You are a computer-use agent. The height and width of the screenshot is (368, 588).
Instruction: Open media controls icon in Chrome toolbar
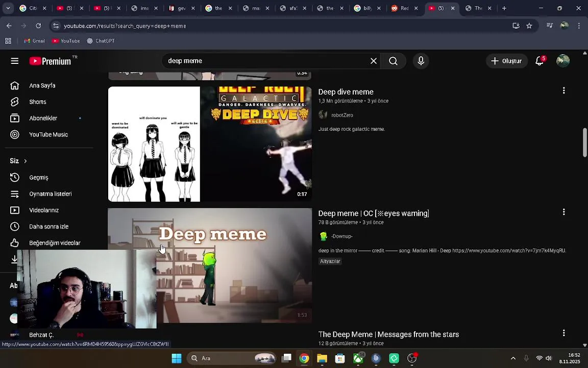549,26
